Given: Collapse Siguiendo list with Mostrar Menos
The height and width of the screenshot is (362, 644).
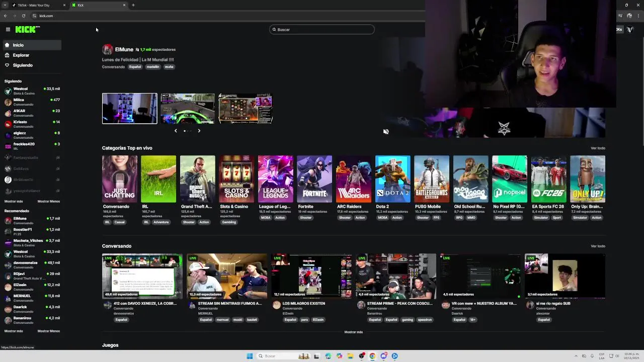Looking at the screenshot, I should click(49, 202).
